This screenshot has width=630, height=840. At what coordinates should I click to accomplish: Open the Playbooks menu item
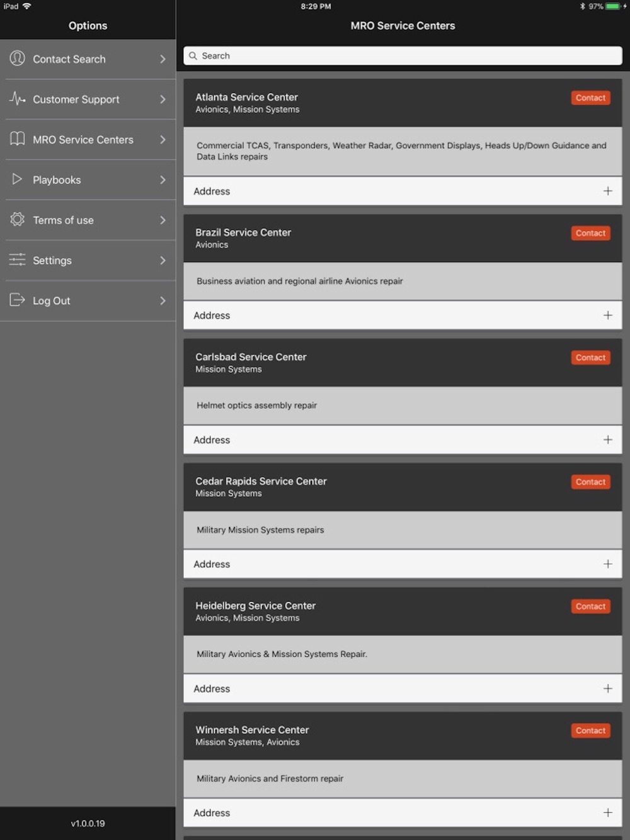(x=88, y=180)
